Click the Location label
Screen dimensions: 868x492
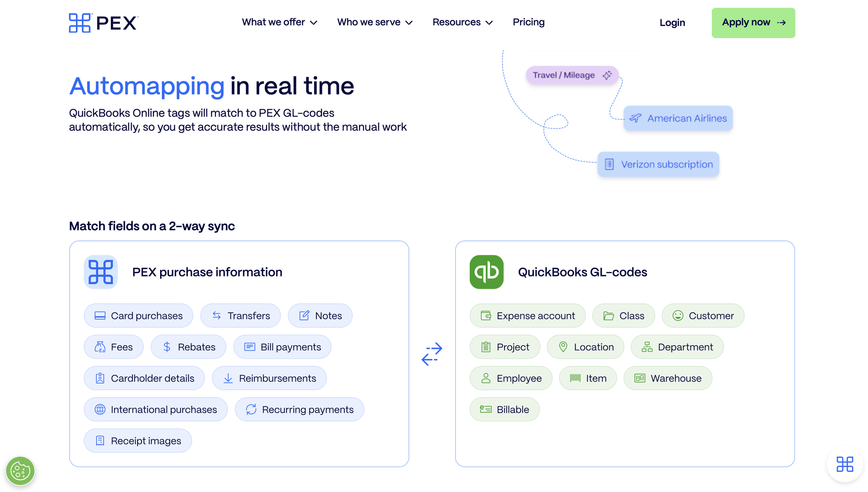594,347
